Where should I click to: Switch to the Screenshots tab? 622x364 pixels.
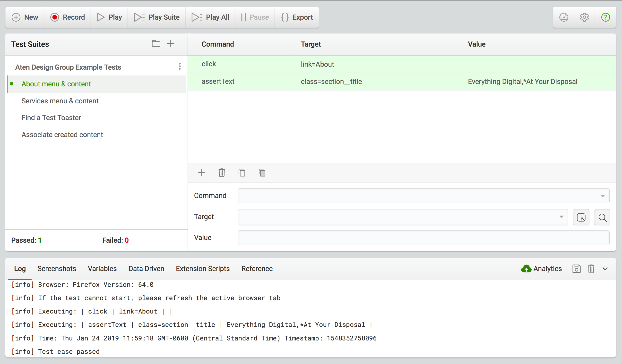(x=57, y=269)
